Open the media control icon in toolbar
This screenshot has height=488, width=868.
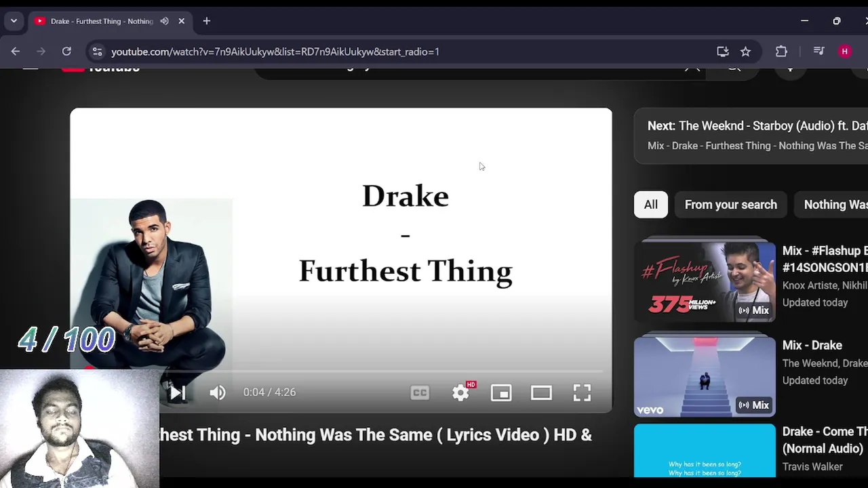(x=818, y=52)
